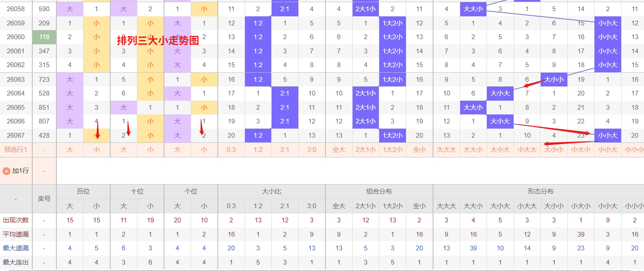Click the green highlighted draw number 118

pos(44,37)
